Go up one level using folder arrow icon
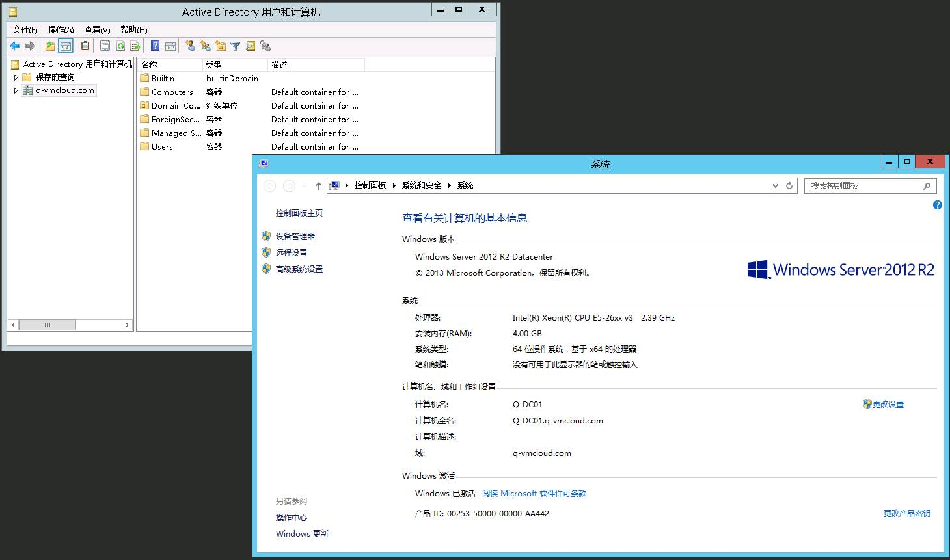Screen dimensions: 950x560 pyautogui.click(x=50, y=46)
